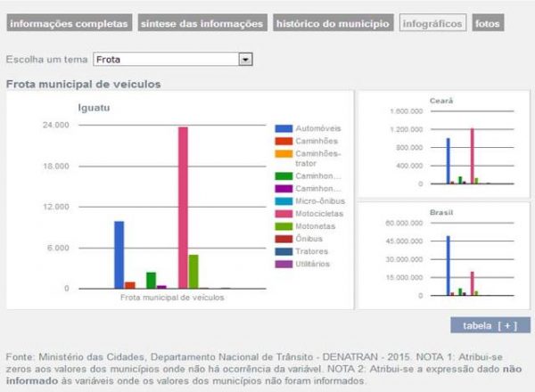The image size is (535, 392).
Task: Open the Brasil comparison chart thumbnail
Action: (443, 256)
